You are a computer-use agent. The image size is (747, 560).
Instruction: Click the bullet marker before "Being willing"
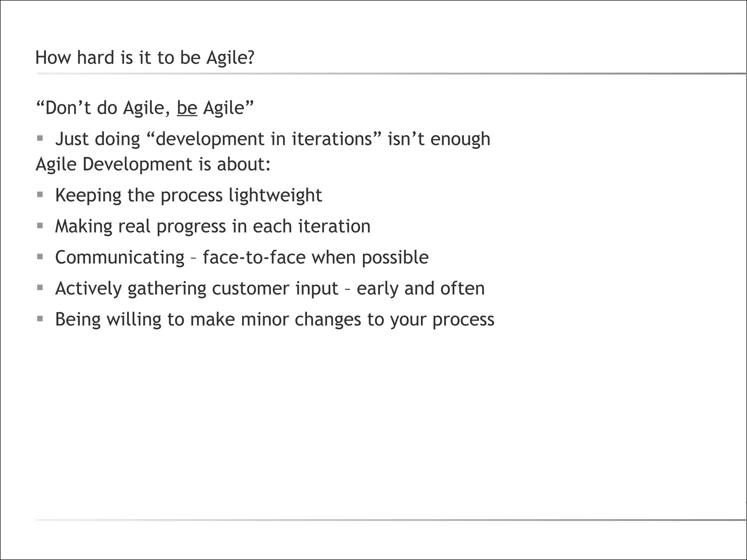coord(40,318)
